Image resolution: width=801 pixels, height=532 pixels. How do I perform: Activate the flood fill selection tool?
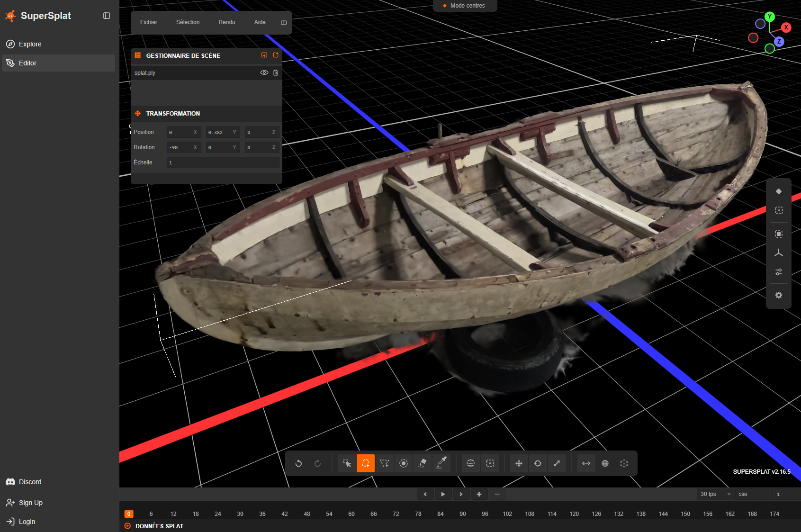click(x=423, y=463)
